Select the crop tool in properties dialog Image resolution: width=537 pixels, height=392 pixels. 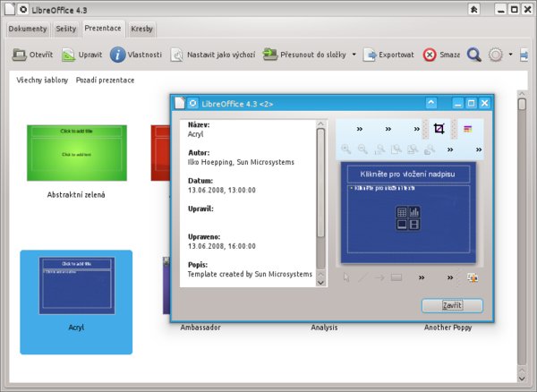pyautogui.click(x=439, y=129)
